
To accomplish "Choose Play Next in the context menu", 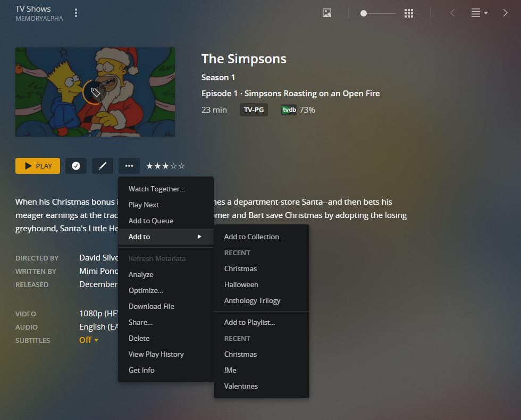I will coord(166,205).
